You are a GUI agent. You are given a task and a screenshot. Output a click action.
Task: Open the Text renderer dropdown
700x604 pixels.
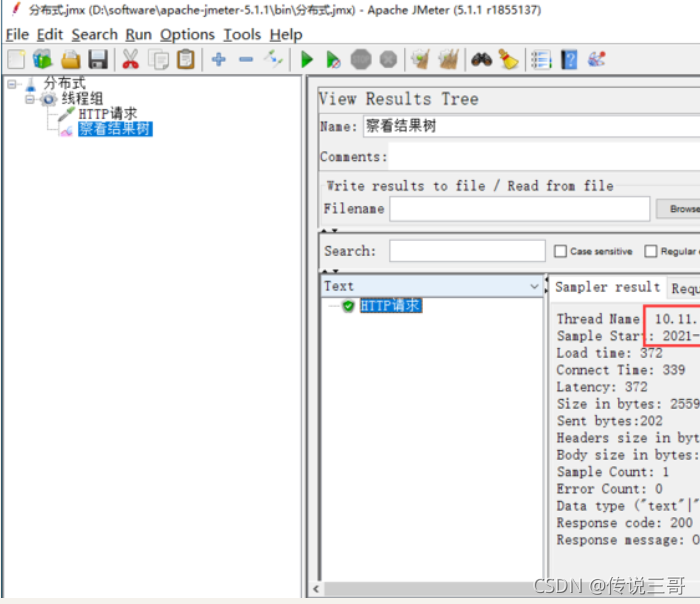(432, 286)
